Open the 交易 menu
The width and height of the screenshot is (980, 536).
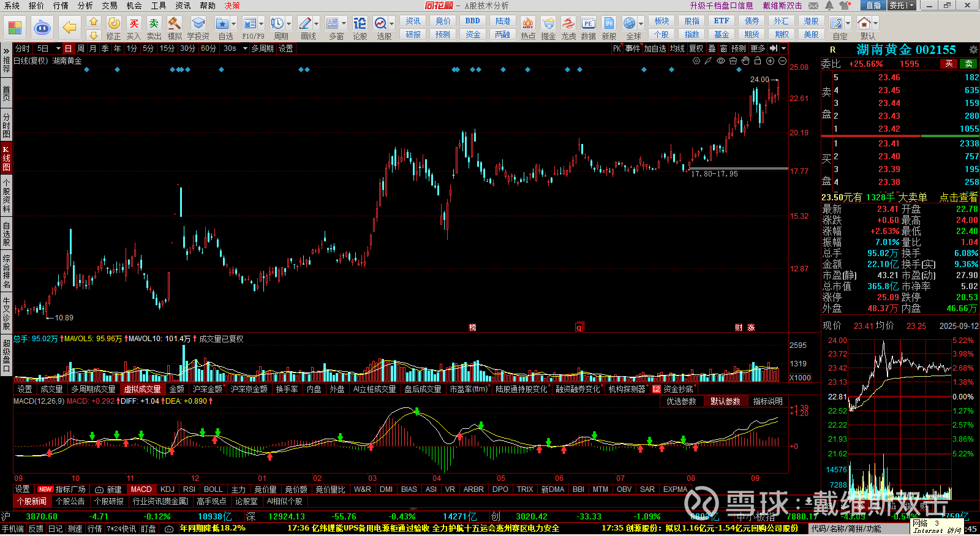tap(110, 6)
